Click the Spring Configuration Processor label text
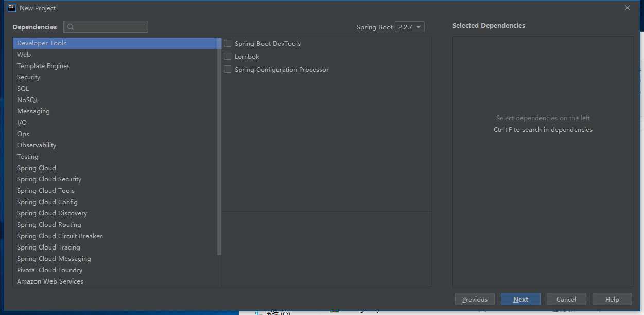 tap(282, 70)
